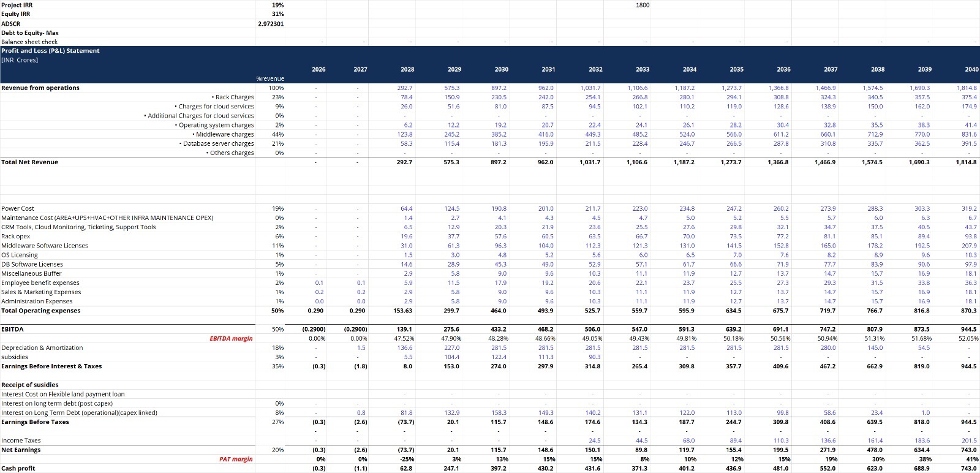Click the Income Taxes row label
This screenshot has height=473, width=980.
pos(21,441)
